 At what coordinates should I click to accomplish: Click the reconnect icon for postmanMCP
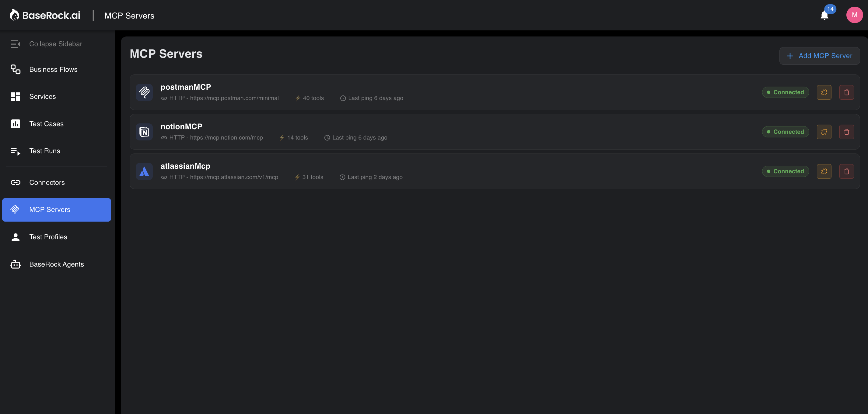(824, 92)
